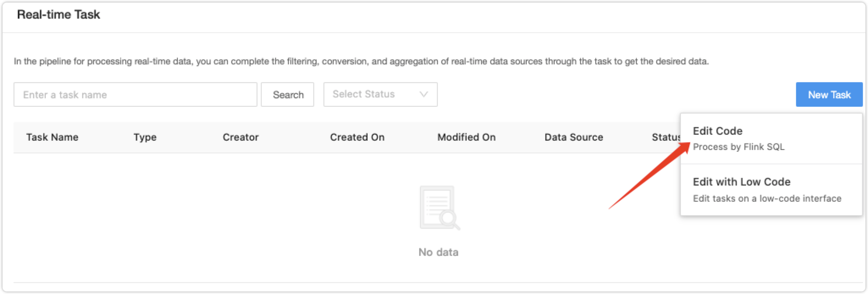Viewport: 868px width, 294px height.
Task: Click the Data Source column header
Action: point(574,137)
